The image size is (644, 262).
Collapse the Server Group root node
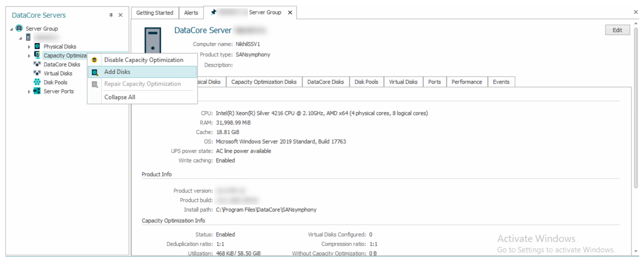pyautogui.click(x=12, y=29)
